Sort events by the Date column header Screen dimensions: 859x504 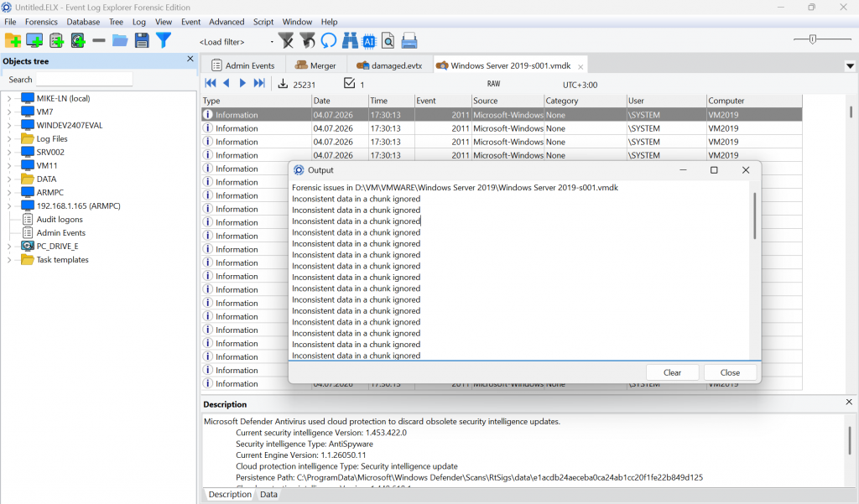[340, 101]
